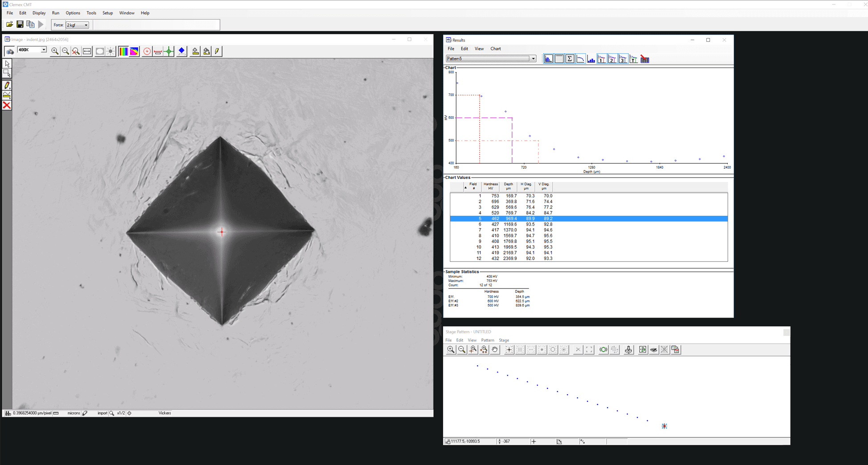This screenshot has height=465, width=868.
Task: Click the save disk icon in main toolbar
Action: [20, 24]
